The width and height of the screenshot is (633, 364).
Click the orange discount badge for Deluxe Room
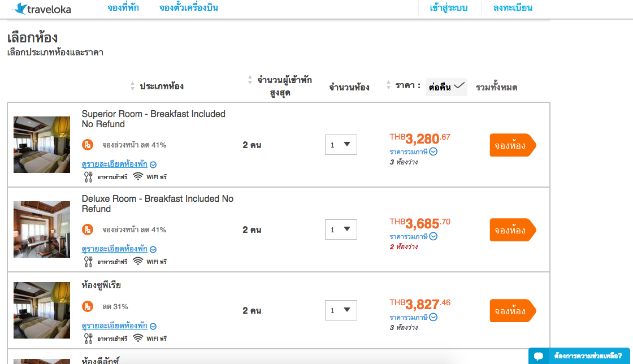[x=88, y=229]
